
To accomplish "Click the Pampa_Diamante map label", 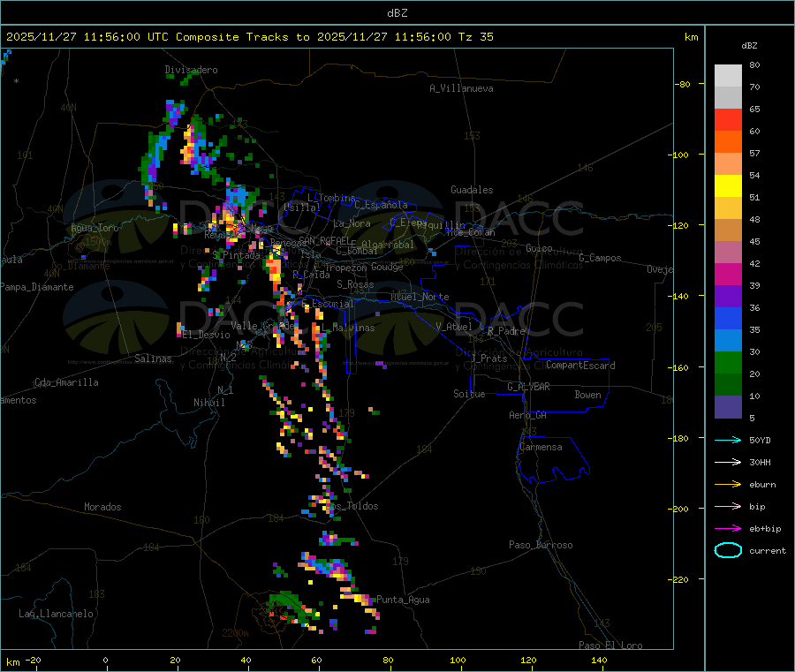I will (x=37, y=287).
